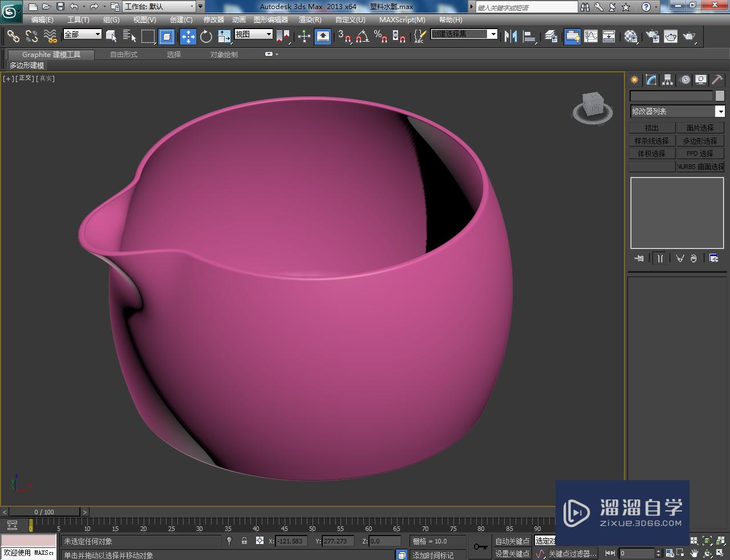Open the 创建选择集 named selection dropdown
730x560 pixels.
pos(464,34)
